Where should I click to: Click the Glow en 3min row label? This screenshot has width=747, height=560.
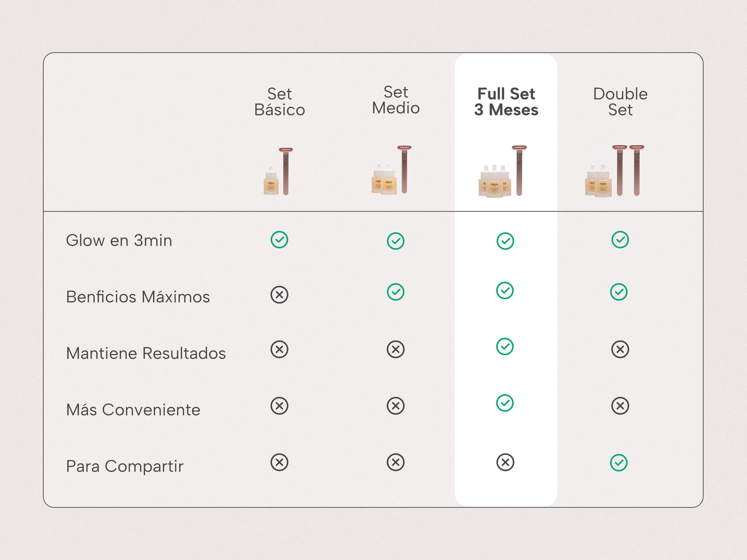coord(119,240)
